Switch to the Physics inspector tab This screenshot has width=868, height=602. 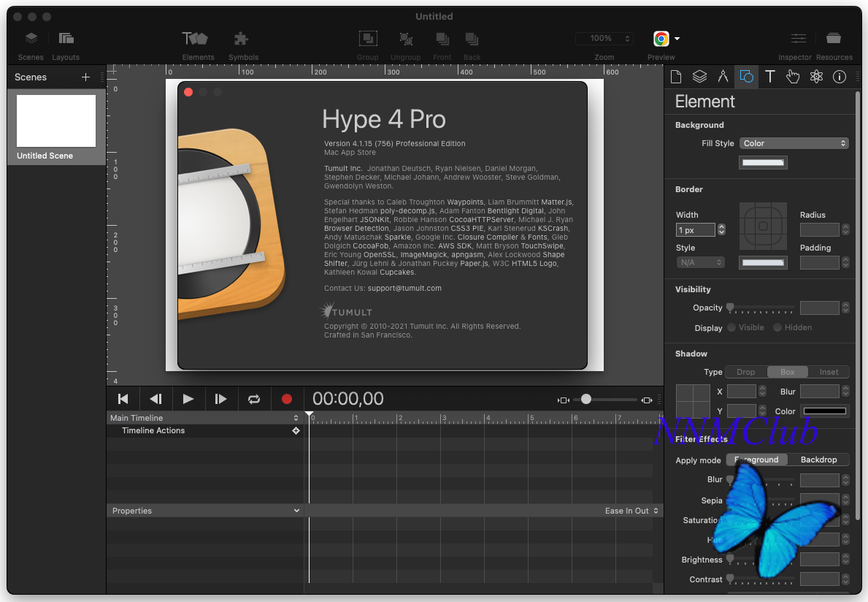click(x=816, y=77)
